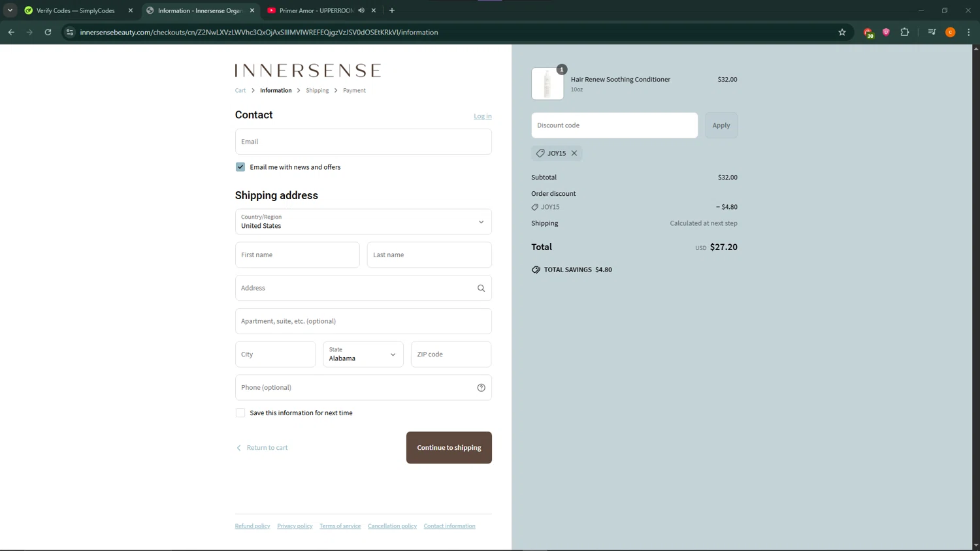Open the Chrome profile avatar
Screen dimensions: 980x551
pos(951,32)
